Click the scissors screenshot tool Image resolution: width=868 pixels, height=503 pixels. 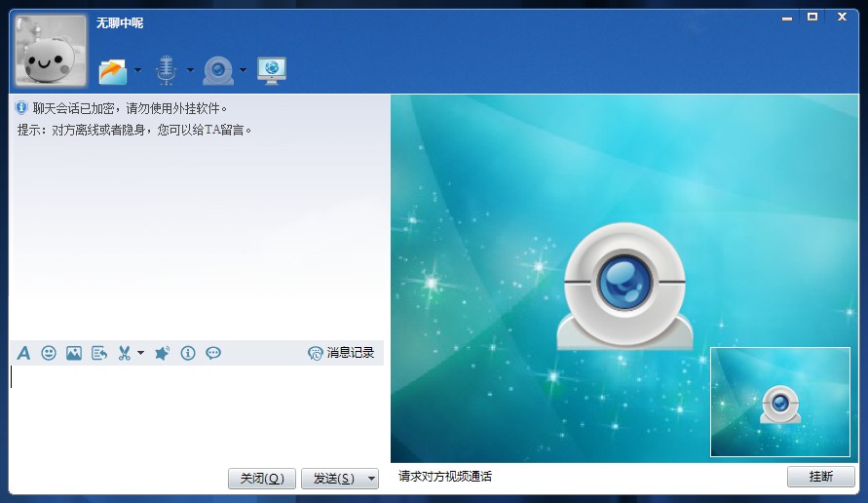click(x=125, y=353)
